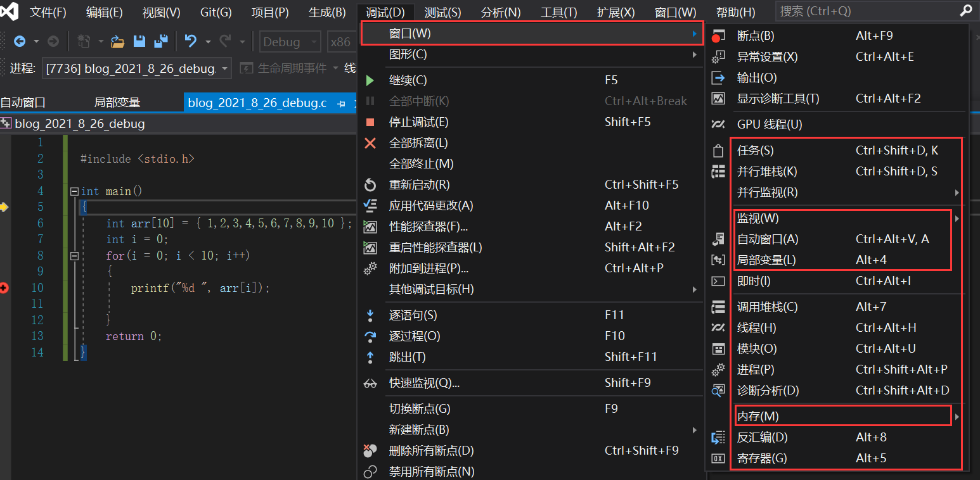
Task: Click the yellow current-statement arrow on line 5
Action: (x=4, y=207)
